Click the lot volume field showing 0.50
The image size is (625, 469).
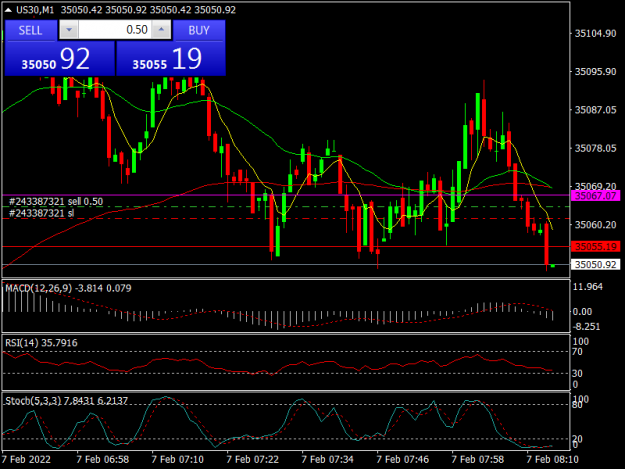[x=115, y=30]
